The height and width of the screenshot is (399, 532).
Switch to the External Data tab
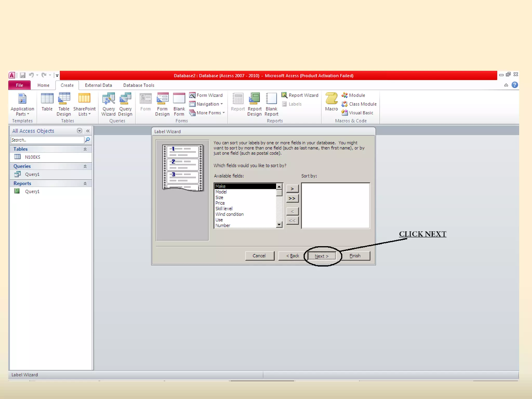tap(98, 85)
